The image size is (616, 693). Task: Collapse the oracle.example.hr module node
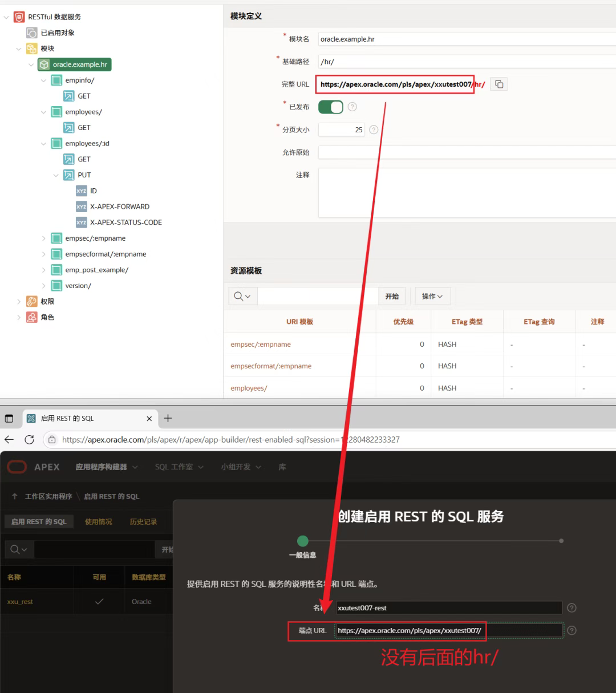pyautogui.click(x=31, y=65)
